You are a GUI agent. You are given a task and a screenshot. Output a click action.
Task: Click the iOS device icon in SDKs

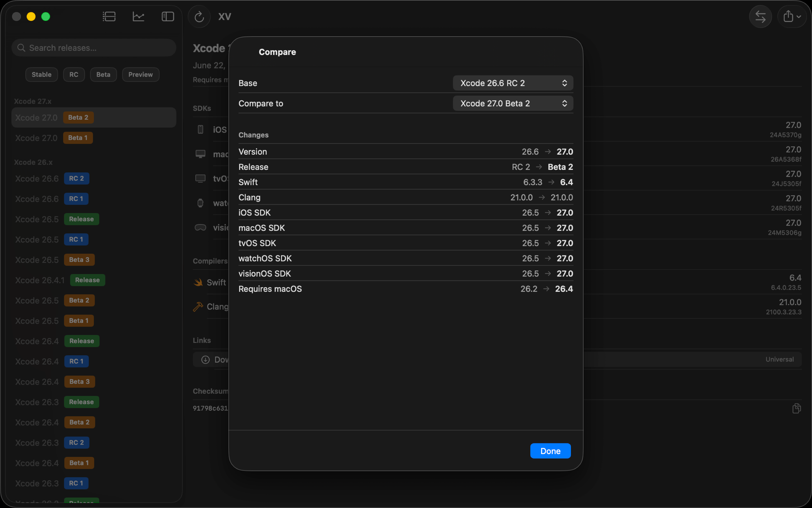click(200, 129)
